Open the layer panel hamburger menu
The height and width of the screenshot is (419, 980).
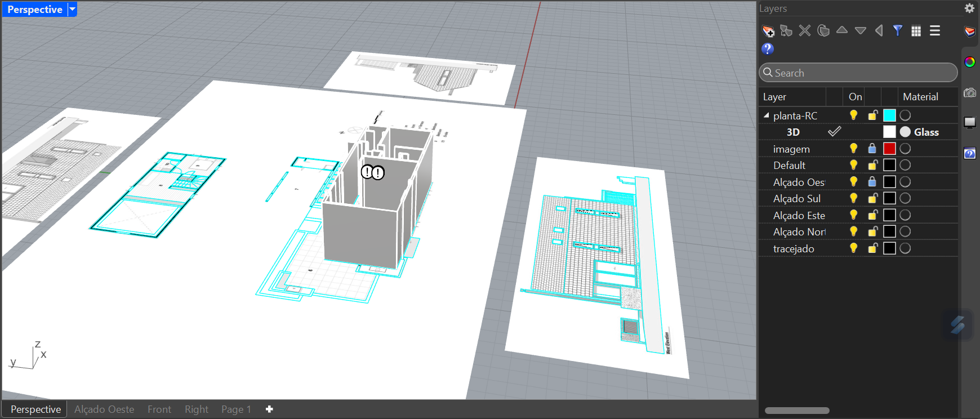point(935,31)
